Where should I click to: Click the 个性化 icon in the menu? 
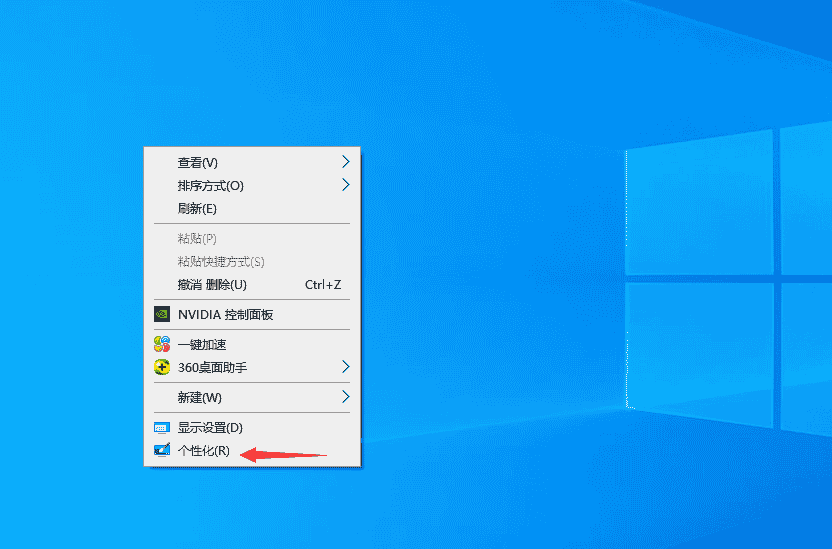pyautogui.click(x=161, y=450)
